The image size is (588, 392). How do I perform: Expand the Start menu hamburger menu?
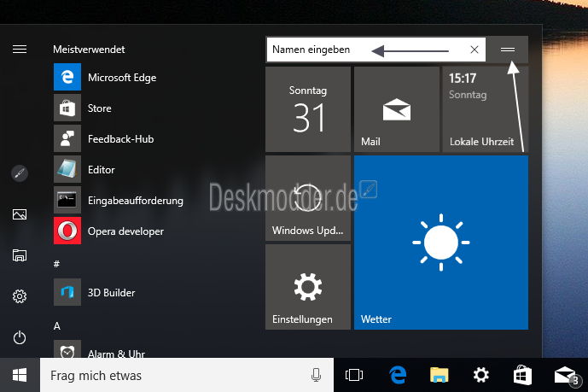20,50
